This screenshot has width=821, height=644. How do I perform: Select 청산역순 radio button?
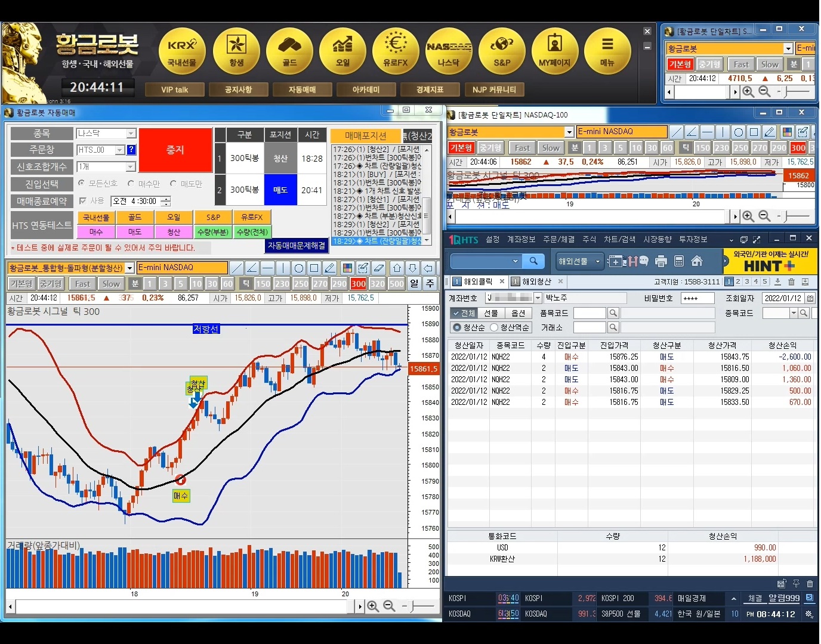(494, 327)
